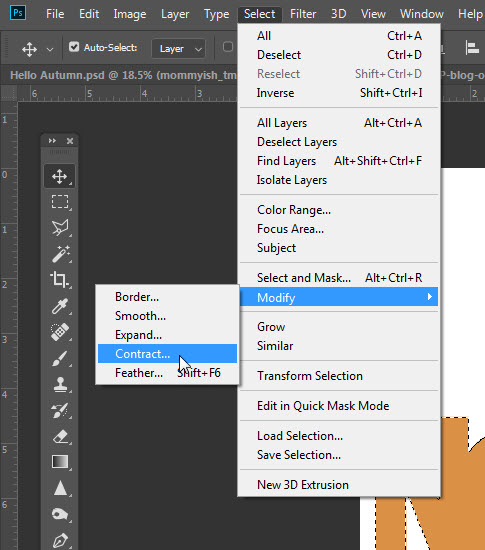Toggle the Auto-Select checkbox
Viewport: 485px width, 550px height.
pos(74,47)
